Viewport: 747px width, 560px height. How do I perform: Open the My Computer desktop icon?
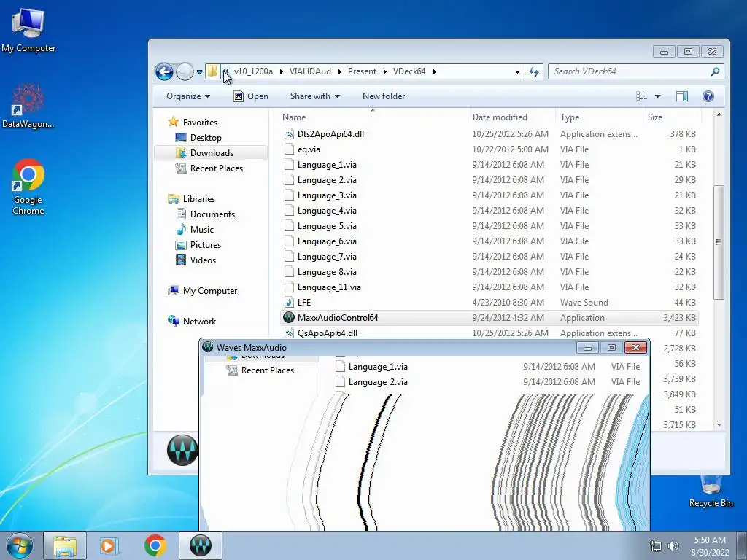pos(28,30)
